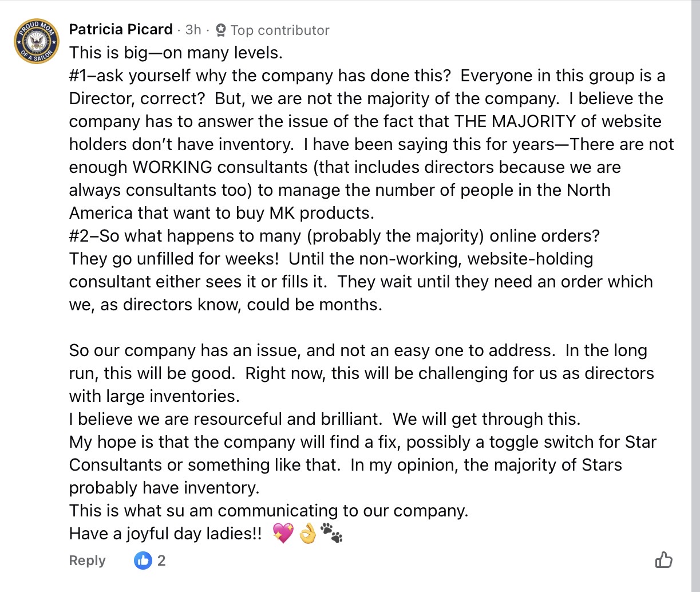Click the "Have a joyful day ladies!!" text
Image resolution: width=700 pixels, height=592 pixels.
pyautogui.click(x=165, y=534)
